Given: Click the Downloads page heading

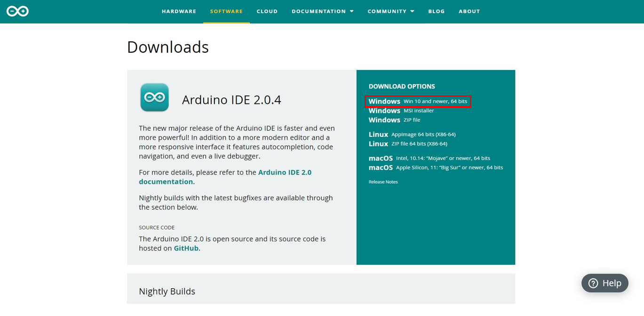Looking at the screenshot, I should point(168,47).
